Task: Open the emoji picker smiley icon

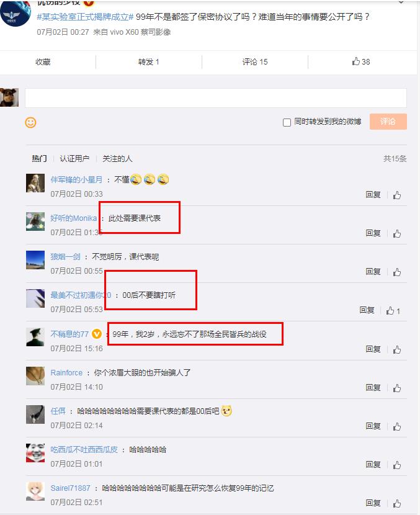Action: click(x=30, y=122)
